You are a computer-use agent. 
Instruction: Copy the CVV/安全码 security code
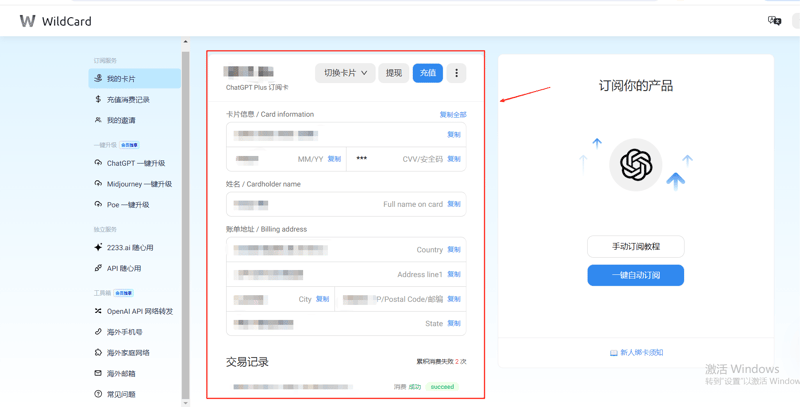coord(454,159)
